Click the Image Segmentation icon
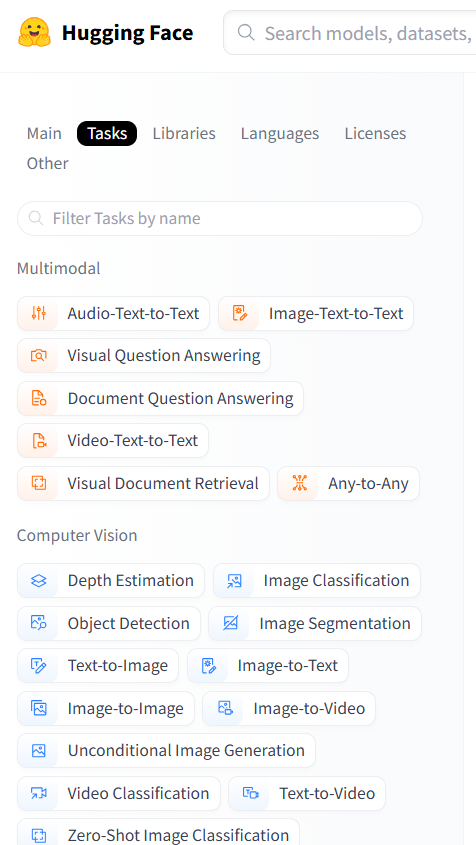 [230, 624]
